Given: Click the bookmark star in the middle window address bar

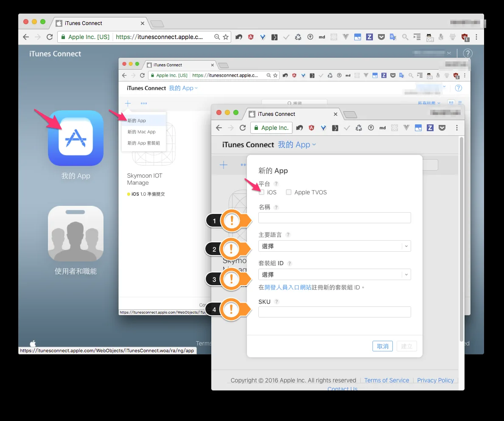Looking at the screenshot, I should (x=275, y=75).
